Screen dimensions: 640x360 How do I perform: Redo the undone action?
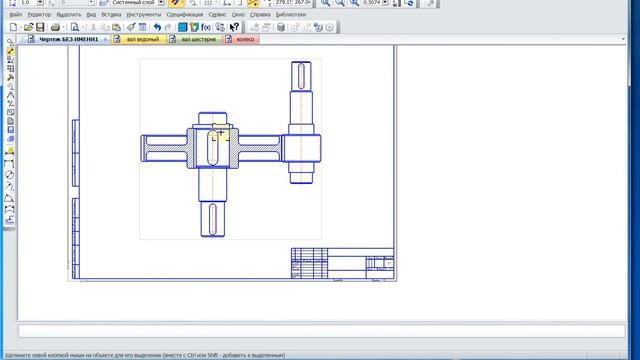tap(168, 27)
